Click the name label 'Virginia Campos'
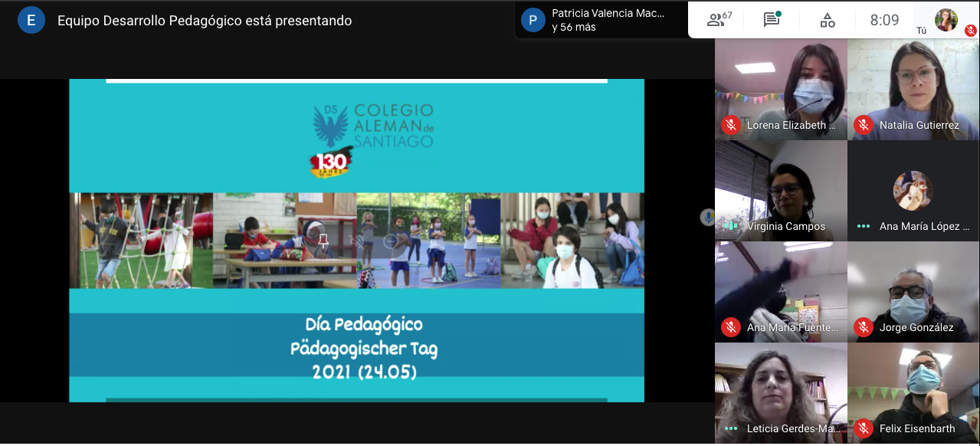980x446 pixels. (x=786, y=226)
